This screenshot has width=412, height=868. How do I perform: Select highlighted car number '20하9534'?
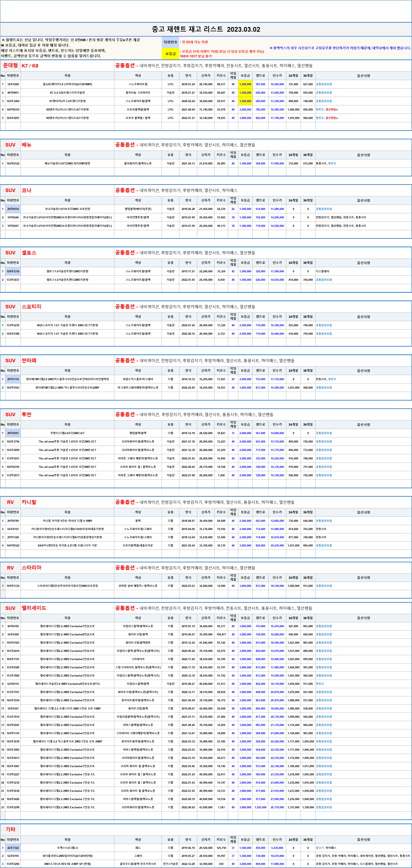point(13,209)
